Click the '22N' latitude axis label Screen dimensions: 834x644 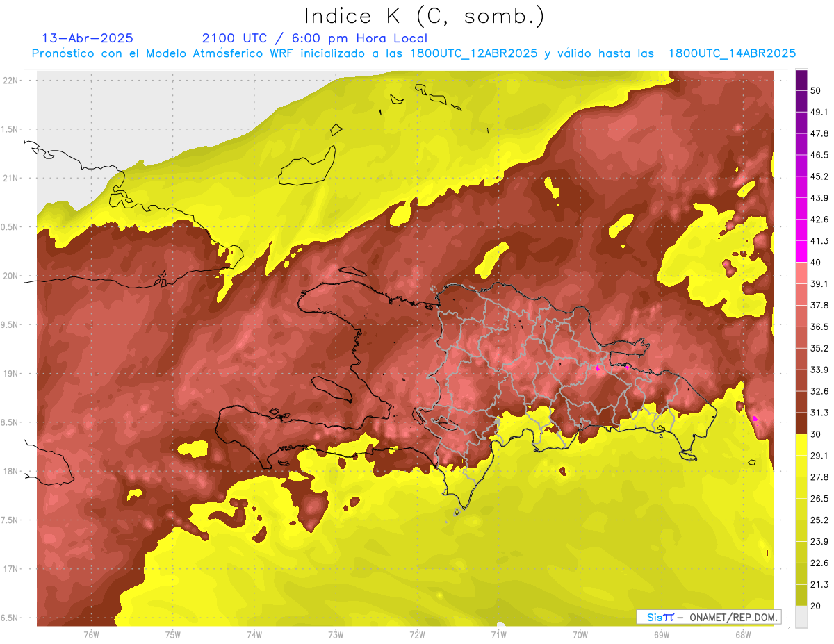[11, 80]
